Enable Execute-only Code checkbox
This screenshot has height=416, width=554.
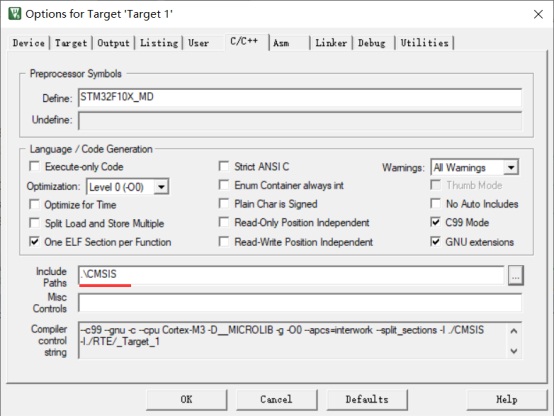34,166
